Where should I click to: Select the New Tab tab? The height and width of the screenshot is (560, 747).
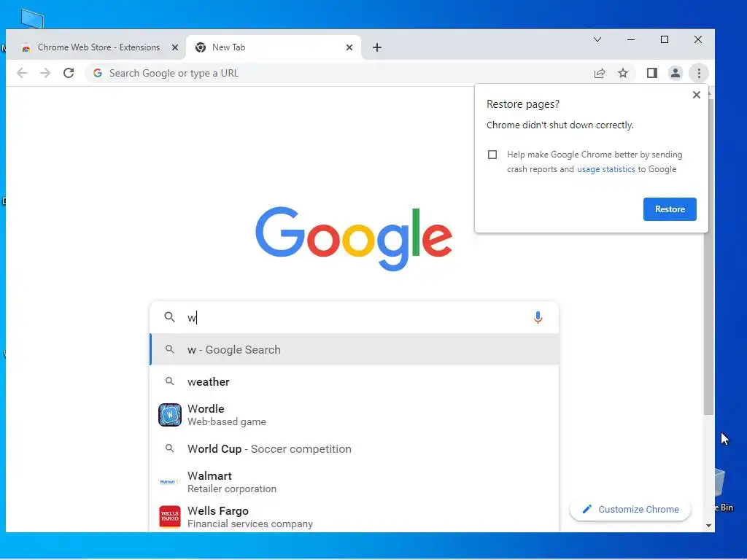(273, 47)
